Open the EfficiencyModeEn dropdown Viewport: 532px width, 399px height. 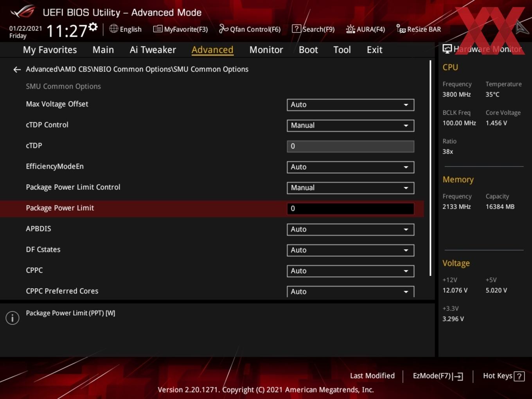pos(350,167)
